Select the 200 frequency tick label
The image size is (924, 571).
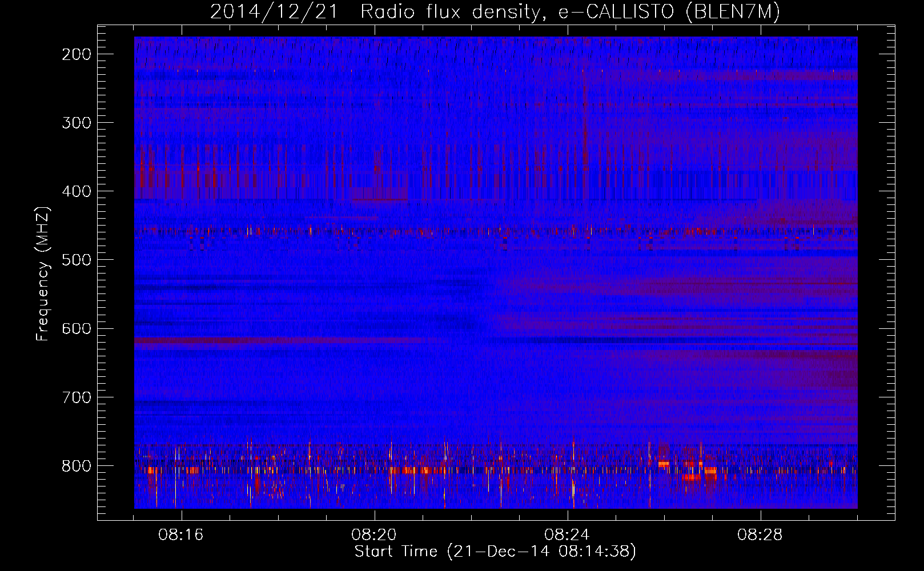(77, 54)
